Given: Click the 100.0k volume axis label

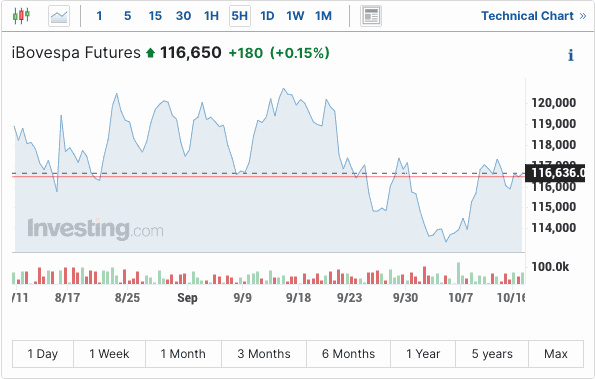Looking at the screenshot, I should [550, 267].
